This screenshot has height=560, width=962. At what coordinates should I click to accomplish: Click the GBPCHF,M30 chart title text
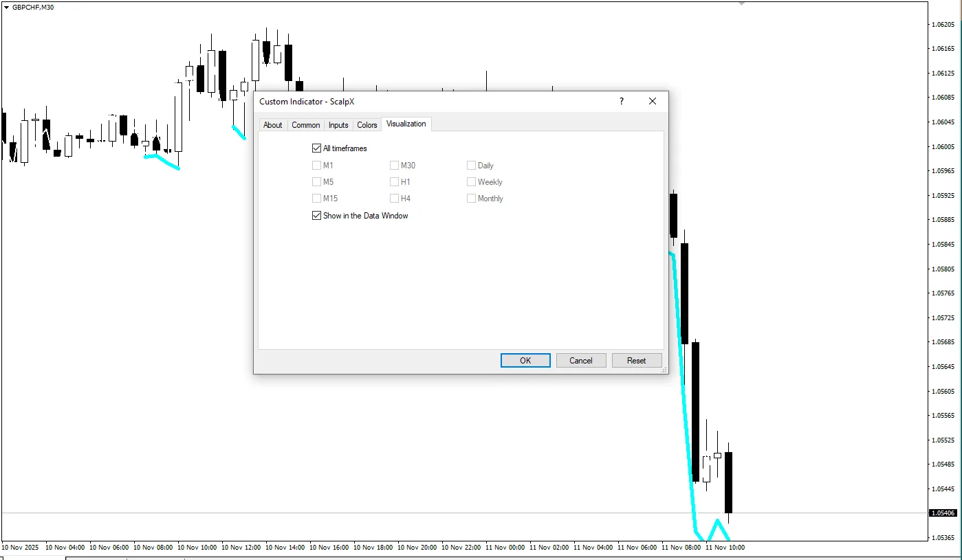(x=33, y=7)
